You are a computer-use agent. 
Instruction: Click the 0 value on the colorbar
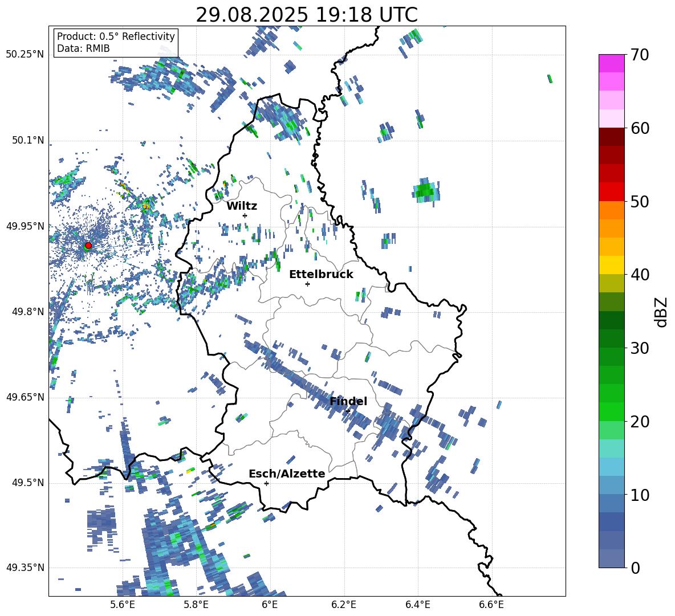pyautogui.click(x=635, y=568)
